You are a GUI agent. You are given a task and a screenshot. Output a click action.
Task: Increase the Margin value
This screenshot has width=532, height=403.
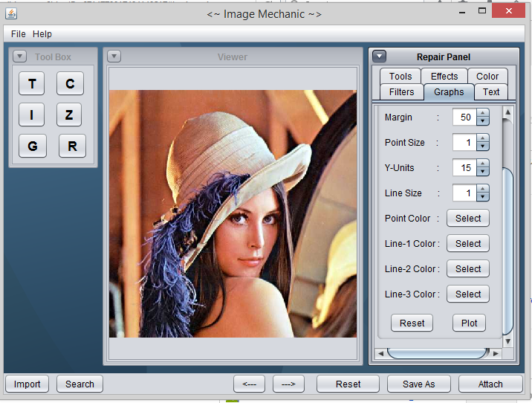[x=483, y=113]
